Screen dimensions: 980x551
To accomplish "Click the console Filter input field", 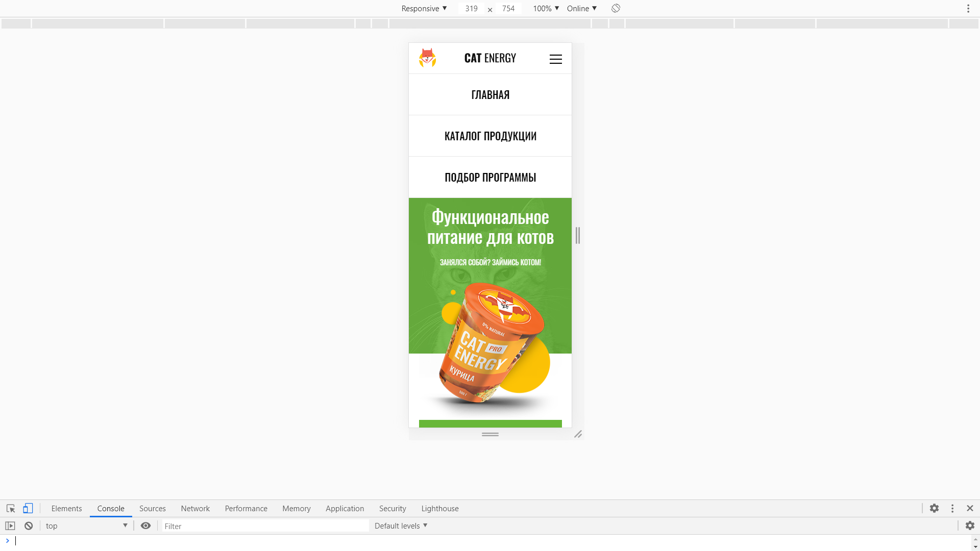I will (x=265, y=526).
